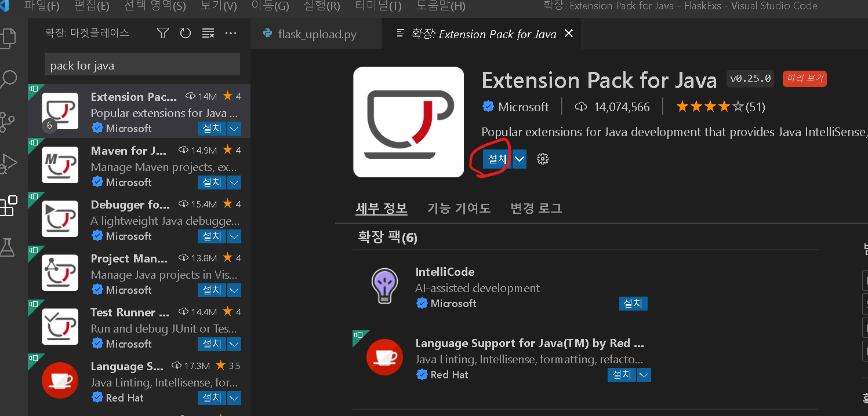This screenshot has height=416, width=868.
Task: Open the 터미널(T) menu
Action: pyautogui.click(x=378, y=6)
